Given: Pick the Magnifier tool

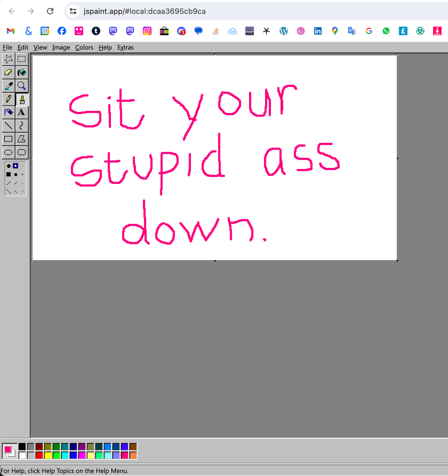Looking at the screenshot, I should (22, 86).
